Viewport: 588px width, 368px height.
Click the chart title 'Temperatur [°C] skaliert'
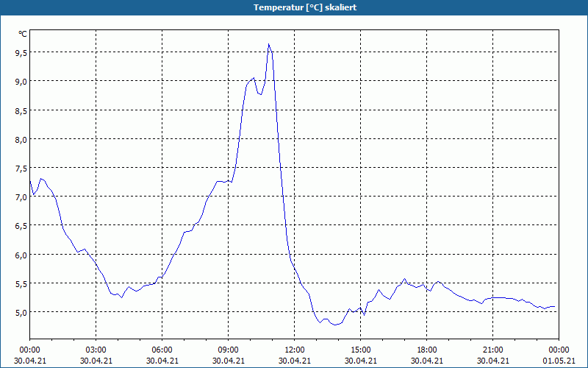pos(305,7)
